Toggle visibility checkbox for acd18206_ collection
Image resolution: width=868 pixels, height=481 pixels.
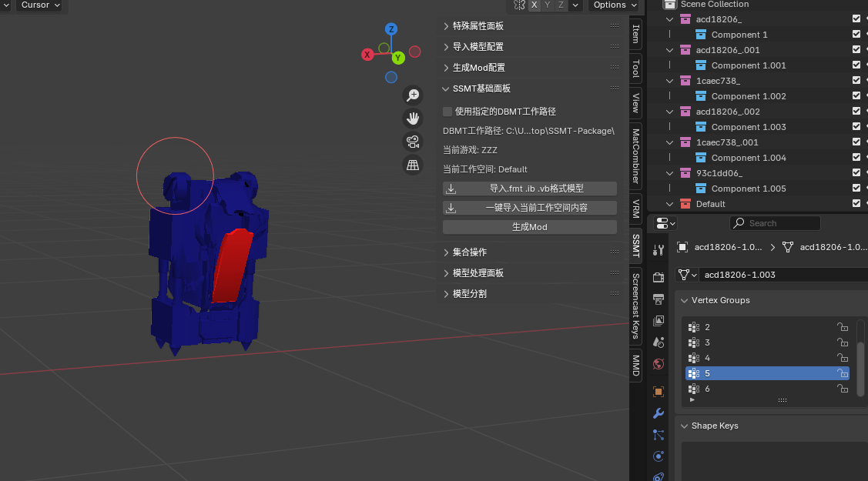856,18
